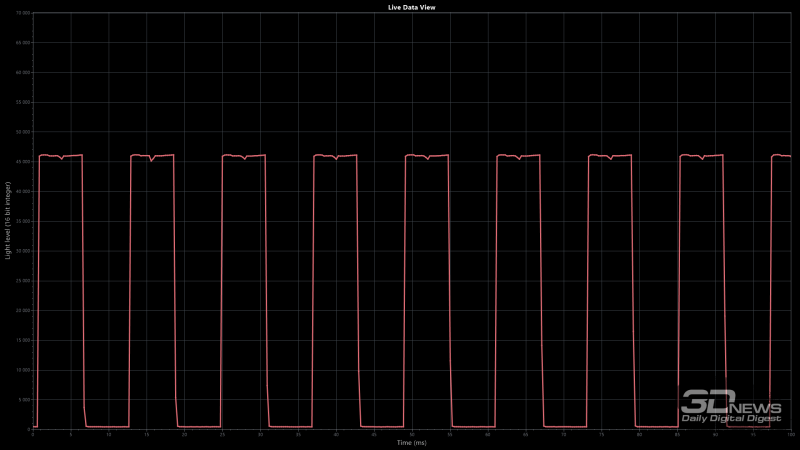
Task: Click the 5 ms tick on the time axis
Action: pos(71,434)
